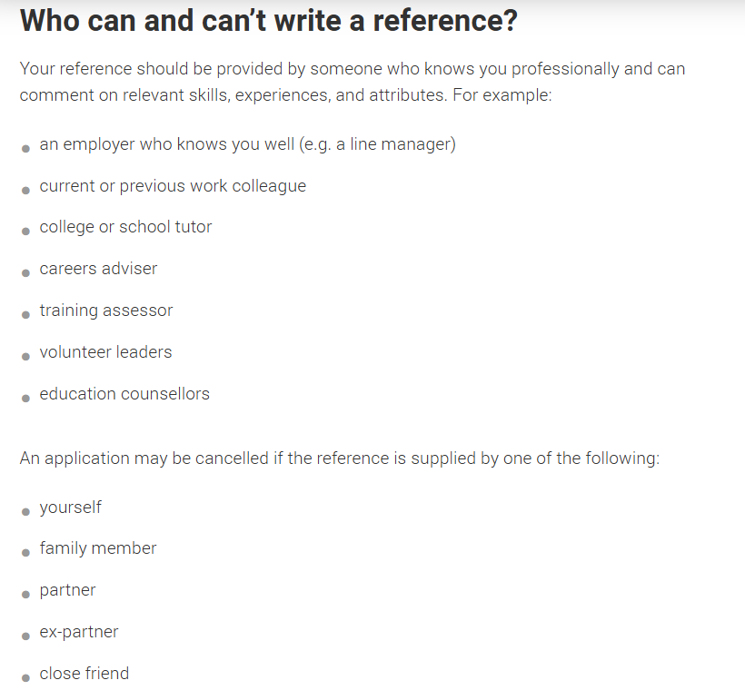Click the bullet dot beside 'careers adviser'
The width and height of the screenshot is (745, 700).
(25, 273)
